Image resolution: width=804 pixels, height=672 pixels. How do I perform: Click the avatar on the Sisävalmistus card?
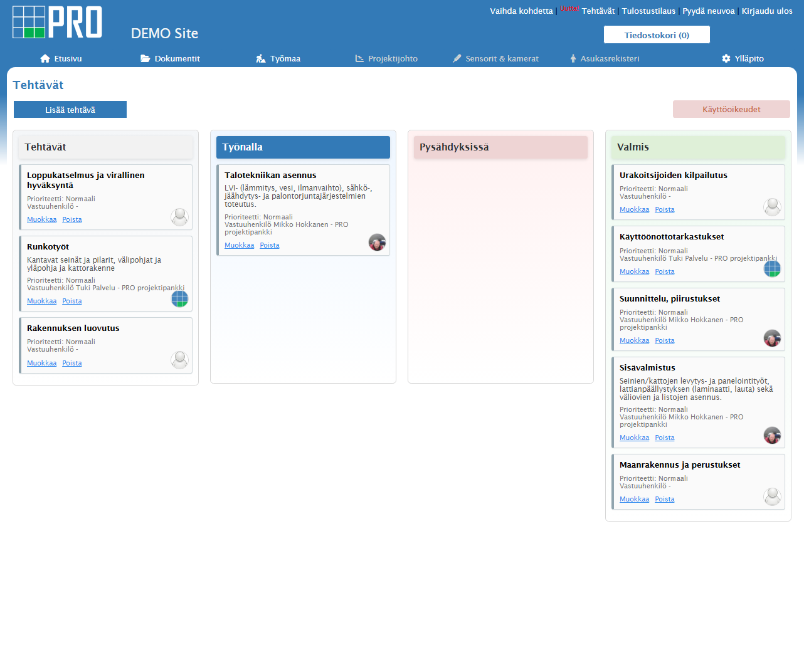tap(772, 435)
